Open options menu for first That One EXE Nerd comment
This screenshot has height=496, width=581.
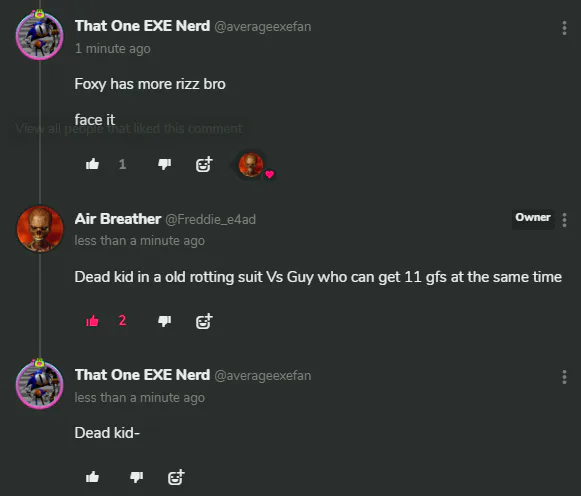click(x=564, y=28)
